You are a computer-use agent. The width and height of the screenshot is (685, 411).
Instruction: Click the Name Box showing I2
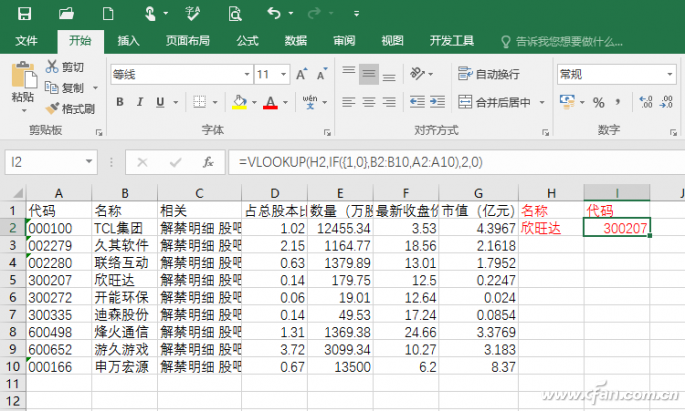pos(51,162)
